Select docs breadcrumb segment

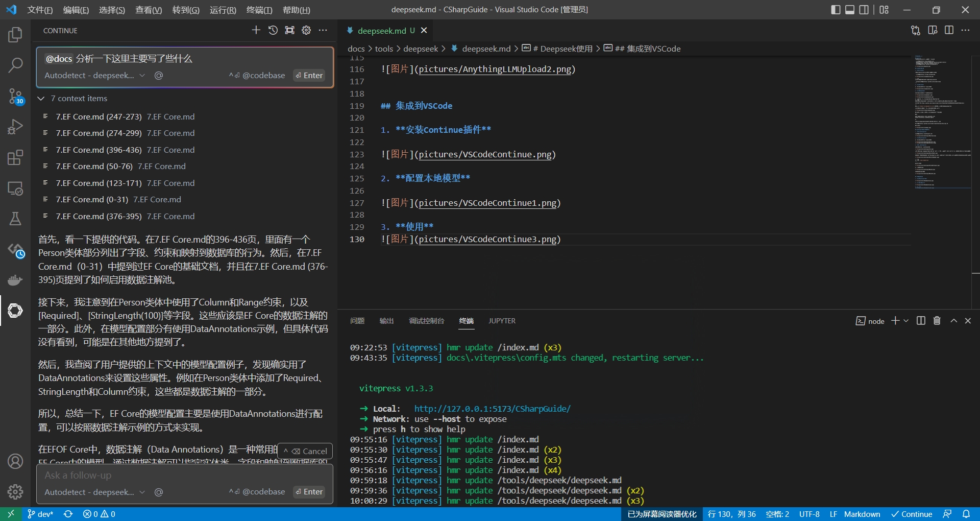click(x=356, y=49)
